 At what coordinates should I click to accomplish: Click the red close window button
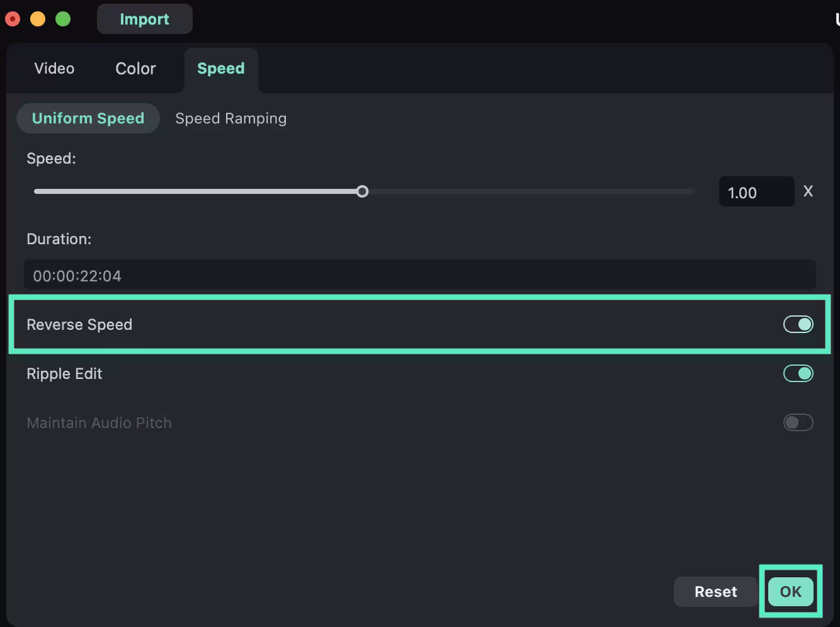click(13, 19)
